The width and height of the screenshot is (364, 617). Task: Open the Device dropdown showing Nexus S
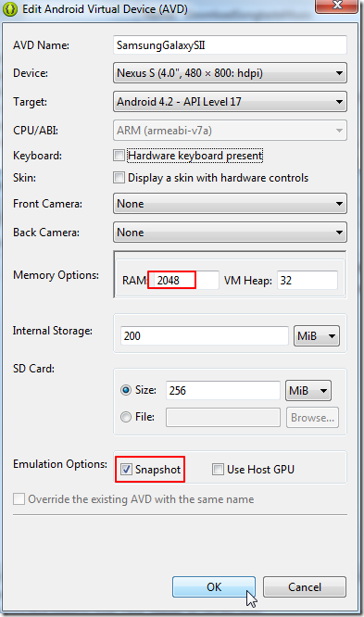(230, 73)
